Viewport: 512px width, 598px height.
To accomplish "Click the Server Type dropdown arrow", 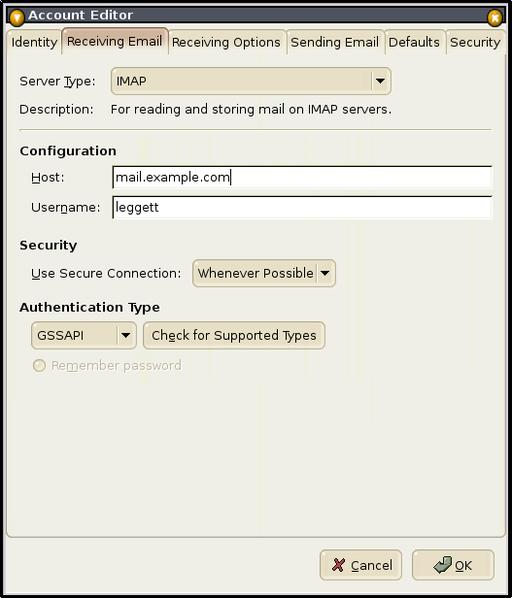I will pyautogui.click(x=380, y=81).
